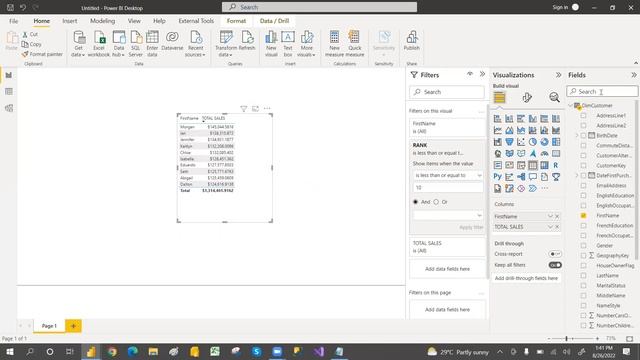
Task: Insert a Text box from ribbon
Action: pos(288,43)
